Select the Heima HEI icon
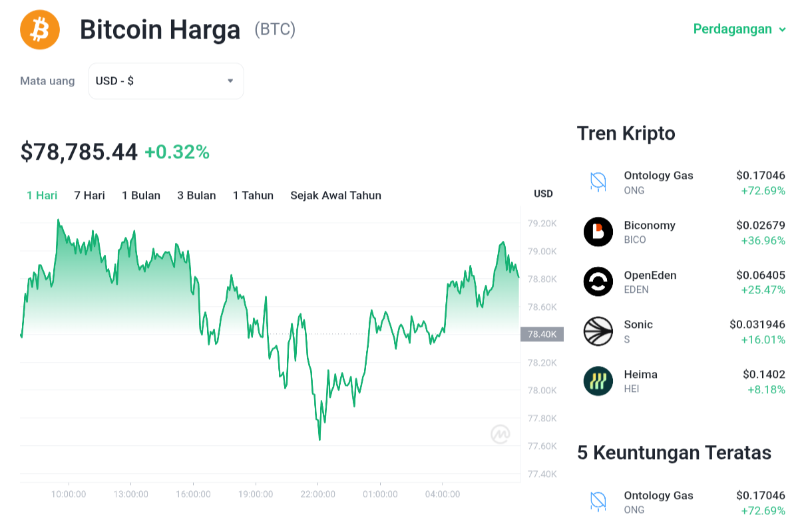Image resolution: width=812 pixels, height=515 pixels. (598, 381)
